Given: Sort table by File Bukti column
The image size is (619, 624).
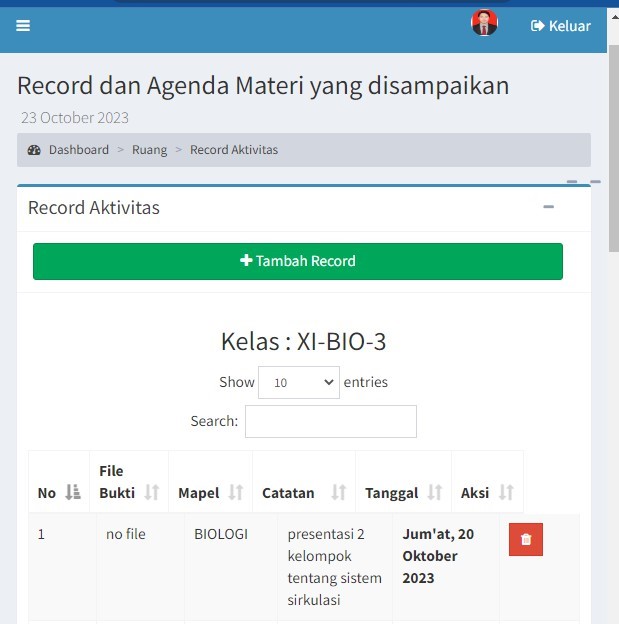Looking at the screenshot, I should pos(129,482).
